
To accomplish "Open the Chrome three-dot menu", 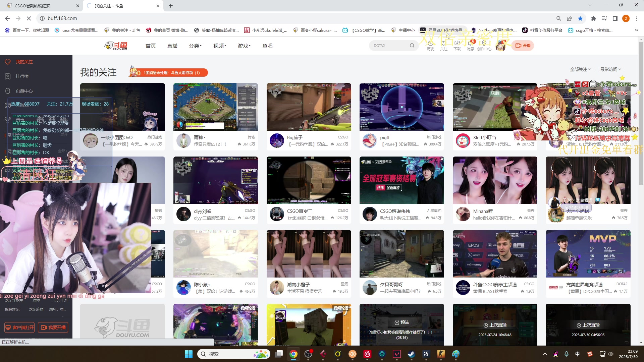I will click(637, 18).
